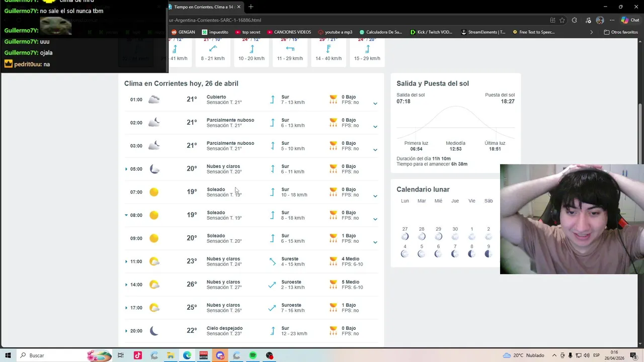Show hidden tray icons chevron
This screenshot has width=644, height=362.
point(554,355)
